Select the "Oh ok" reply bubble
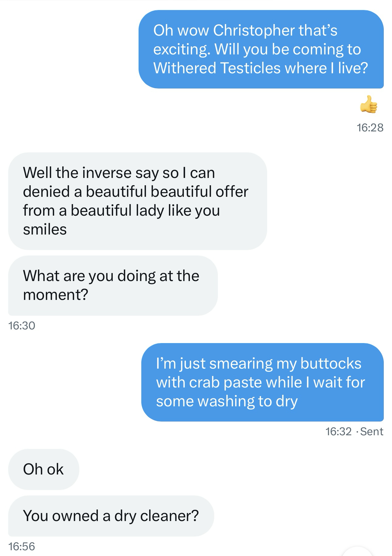 [x=43, y=469]
